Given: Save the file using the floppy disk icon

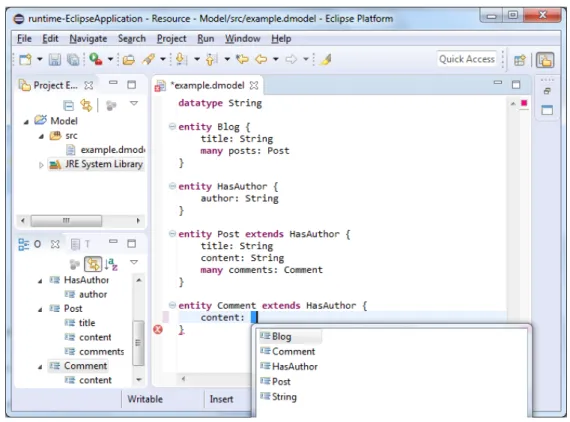Looking at the screenshot, I should [55, 59].
